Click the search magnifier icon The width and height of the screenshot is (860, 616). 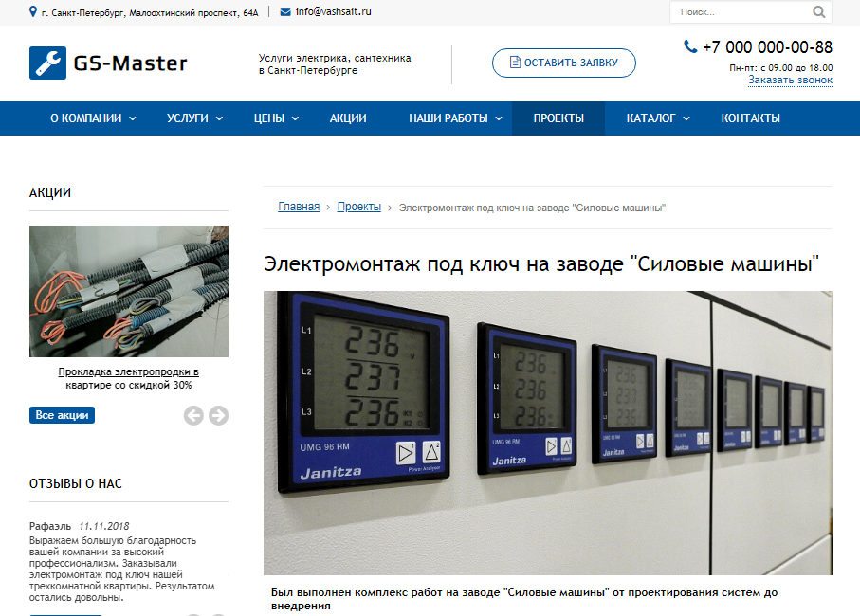coord(818,12)
